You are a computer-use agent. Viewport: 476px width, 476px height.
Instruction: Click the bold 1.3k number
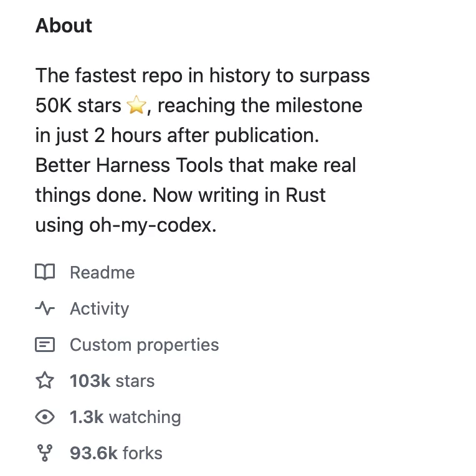click(x=87, y=417)
